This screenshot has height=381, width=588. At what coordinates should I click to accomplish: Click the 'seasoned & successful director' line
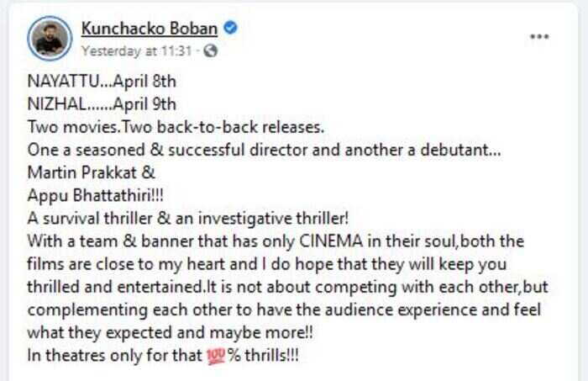(264, 151)
